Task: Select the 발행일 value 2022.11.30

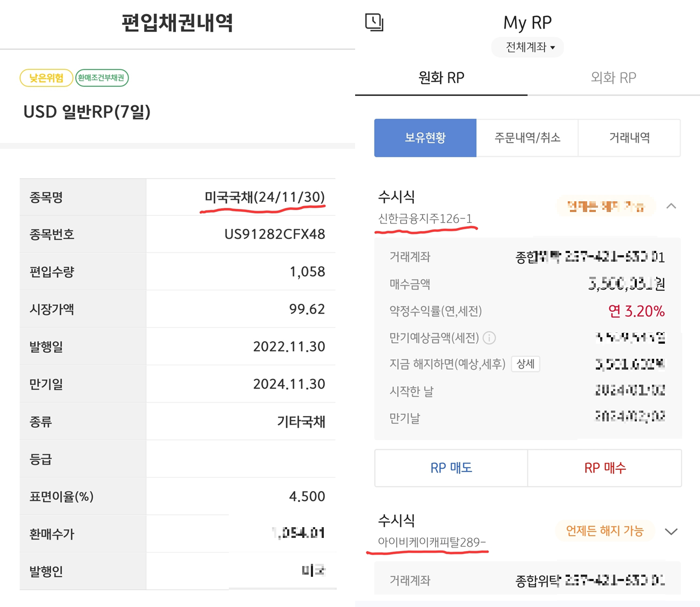Action: [x=289, y=346]
